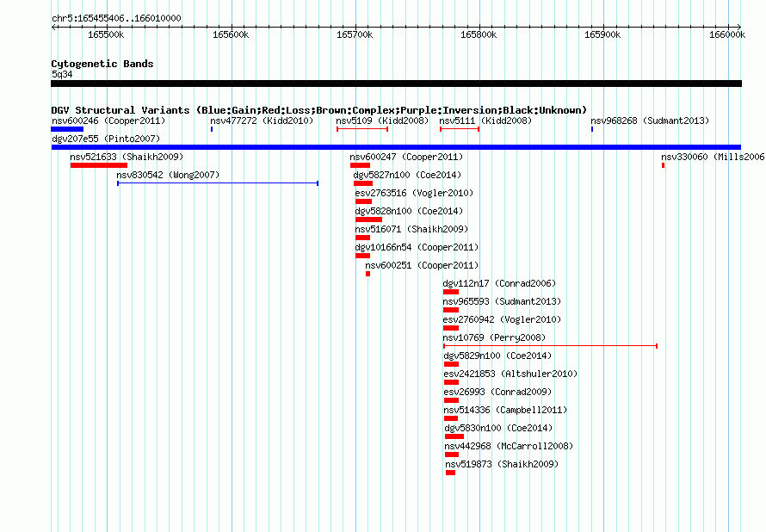The image size is (766, 532).
Task: Click the 165600k ruler mark
Action: pos(231,34)
